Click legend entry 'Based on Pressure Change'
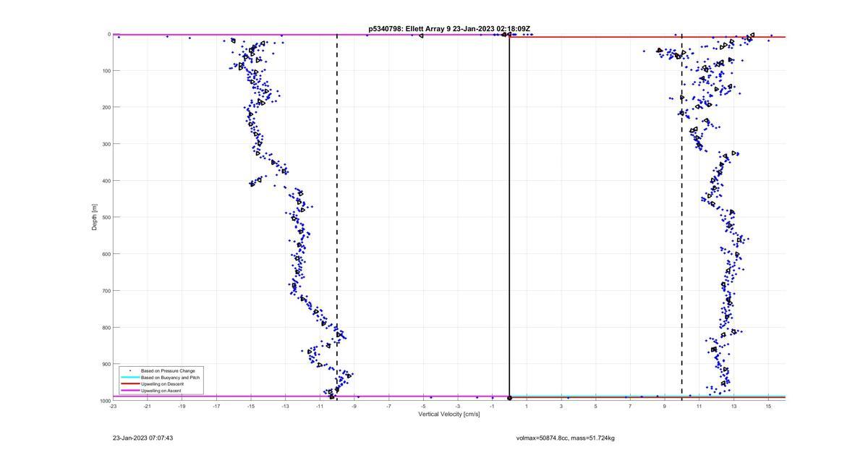Image resolution: width=868 pixels, height=450 pixels. point(168,371)
